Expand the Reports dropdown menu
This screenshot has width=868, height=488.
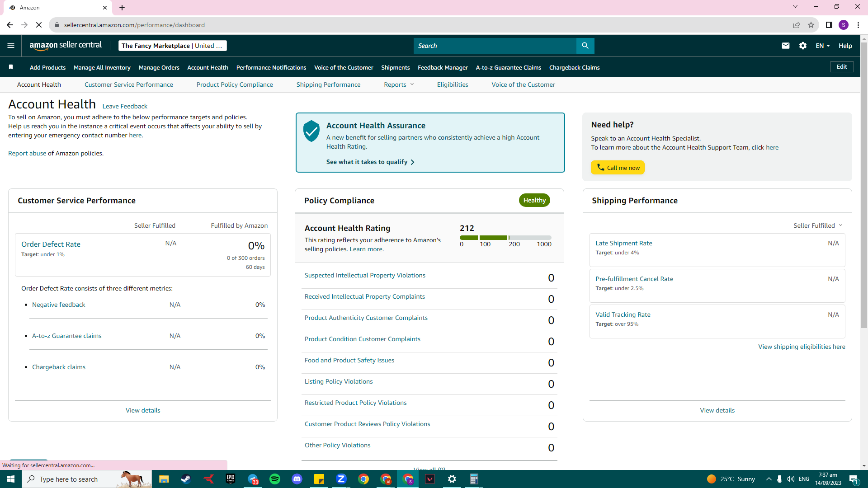399,84
